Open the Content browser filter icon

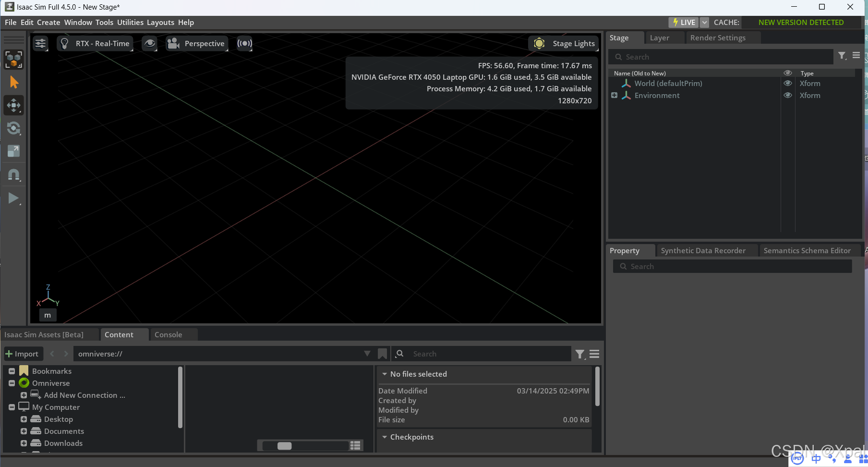(x=580, y=354)
